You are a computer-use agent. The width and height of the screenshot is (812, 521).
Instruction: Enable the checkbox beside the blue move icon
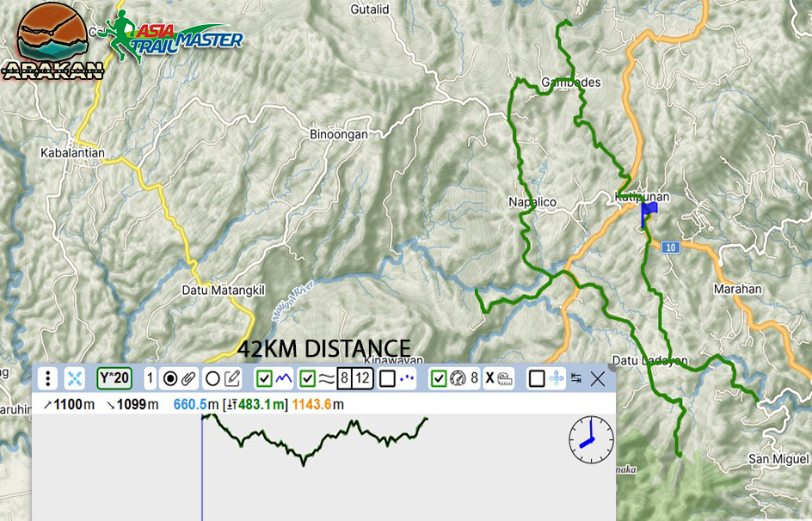[x=537, y=378]
